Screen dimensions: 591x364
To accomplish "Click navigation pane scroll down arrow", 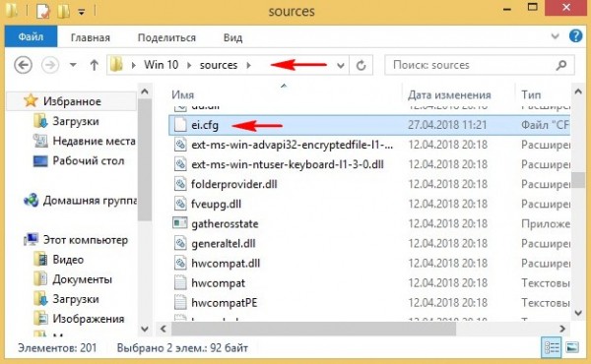I will tap(145, 329).
